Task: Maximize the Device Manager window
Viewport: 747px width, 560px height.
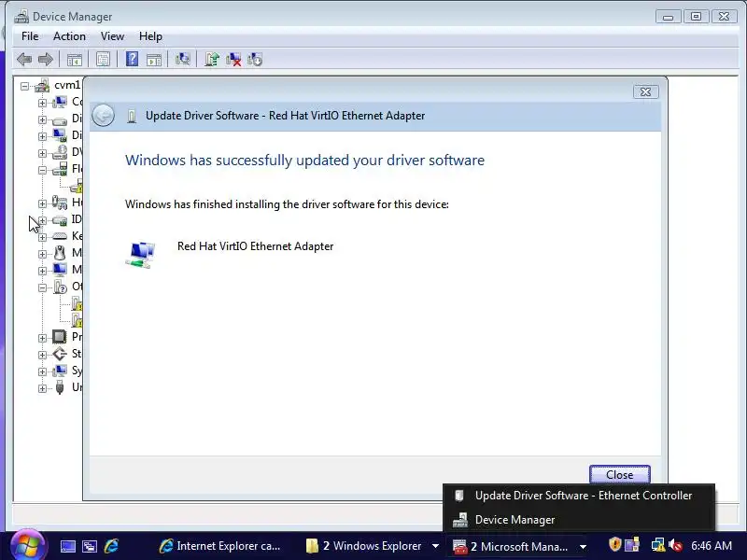Action: click(696, 17)
